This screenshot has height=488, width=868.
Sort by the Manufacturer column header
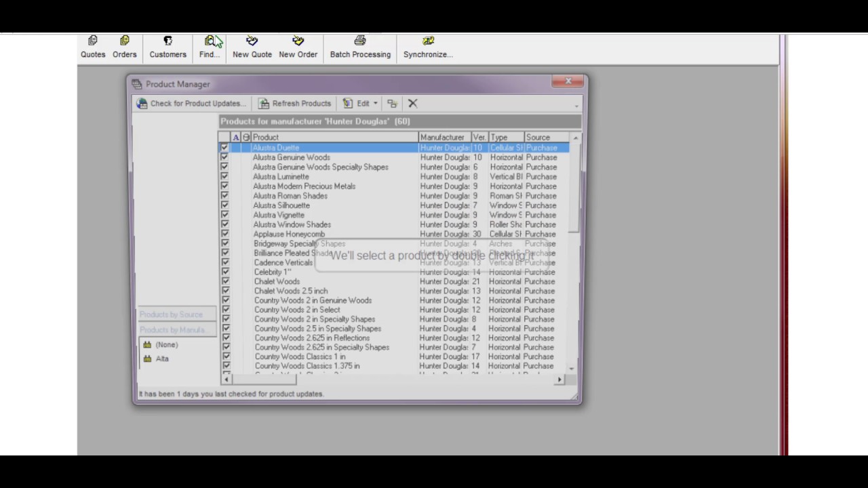click(x=445, y=138)
